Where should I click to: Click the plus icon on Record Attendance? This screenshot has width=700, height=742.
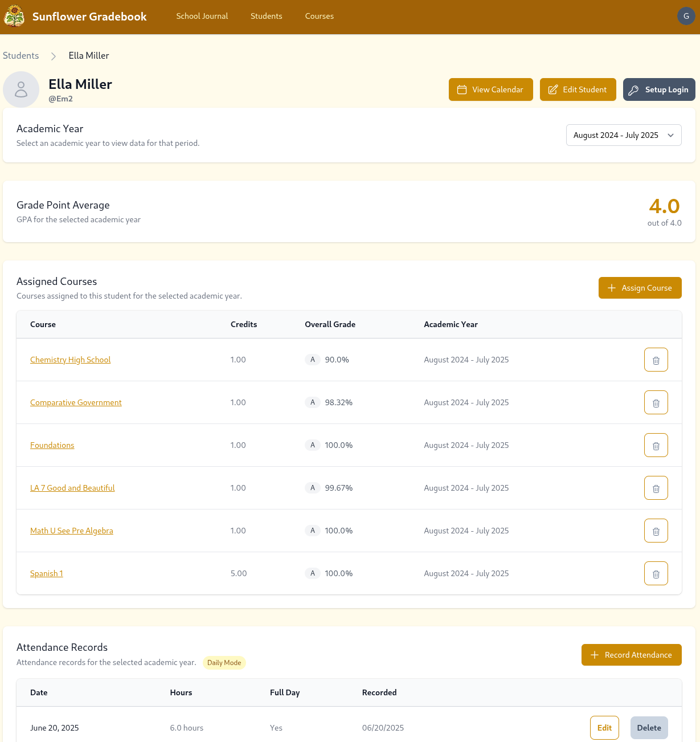point(595,655)
